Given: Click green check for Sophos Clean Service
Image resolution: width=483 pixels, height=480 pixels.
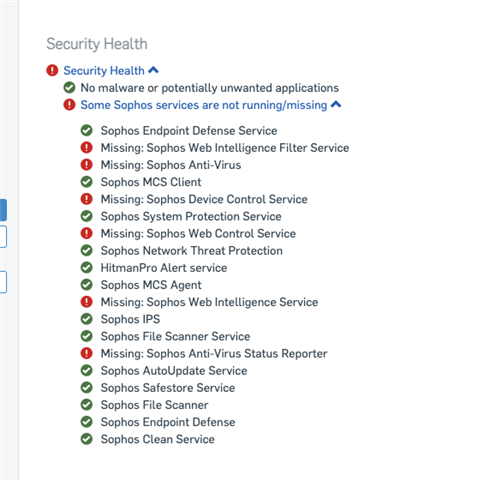Looking at the screenshot, I should (x=87, y=439).
